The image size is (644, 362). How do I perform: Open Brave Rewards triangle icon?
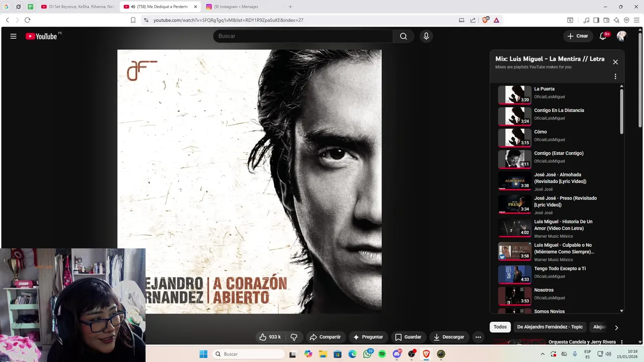(497, 20)
